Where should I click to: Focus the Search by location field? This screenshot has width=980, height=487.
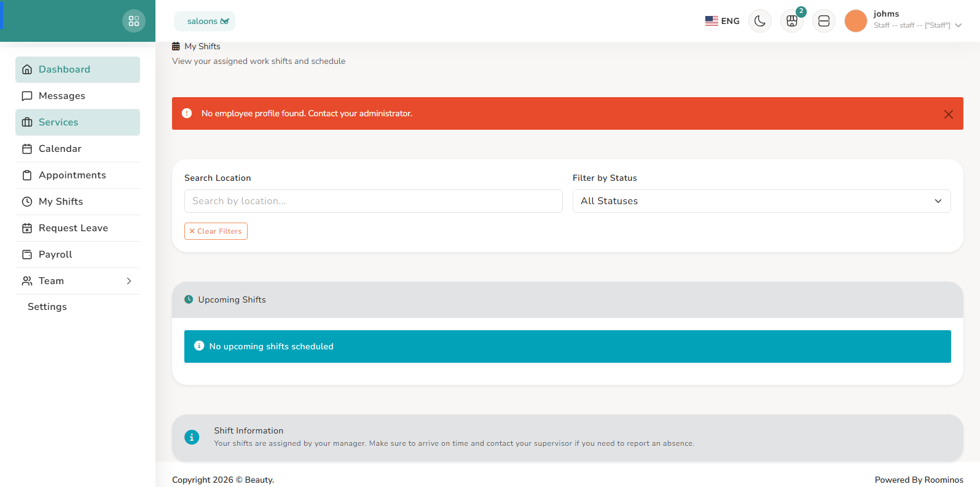tap(373, 201)
